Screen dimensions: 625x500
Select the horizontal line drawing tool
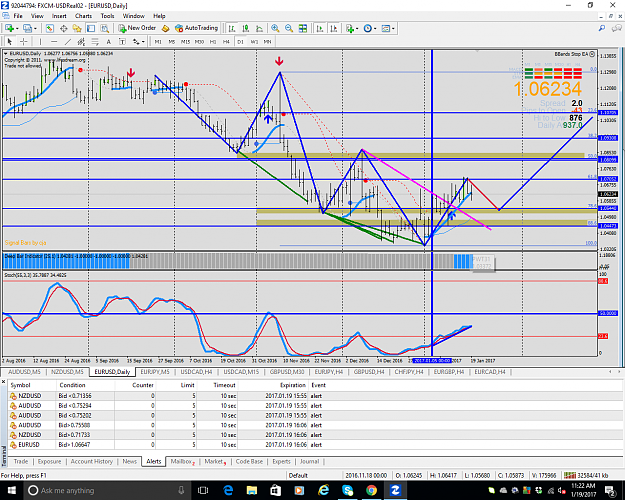54,41
